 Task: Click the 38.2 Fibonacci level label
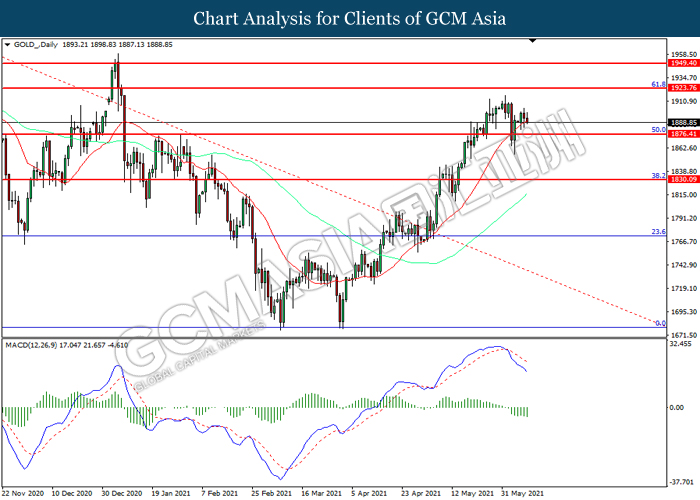click(658, 176)
